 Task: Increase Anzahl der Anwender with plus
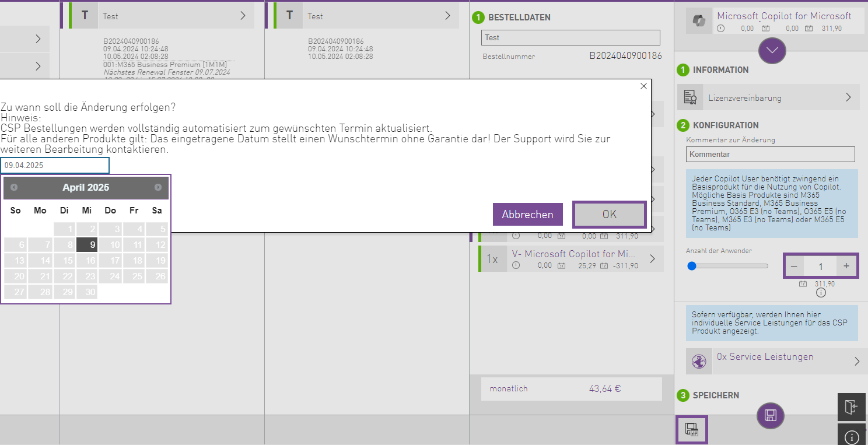(x=846, y=266)
